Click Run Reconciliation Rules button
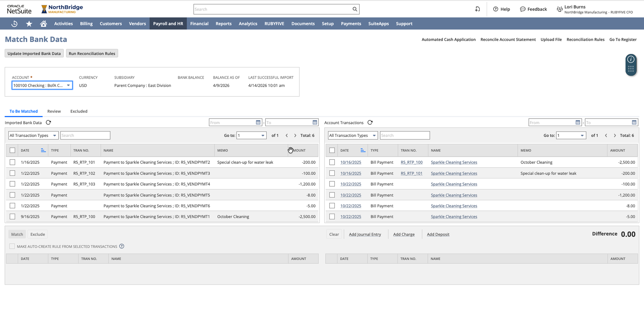The height and width of the screenshot is (322, 644). [92, 54]
